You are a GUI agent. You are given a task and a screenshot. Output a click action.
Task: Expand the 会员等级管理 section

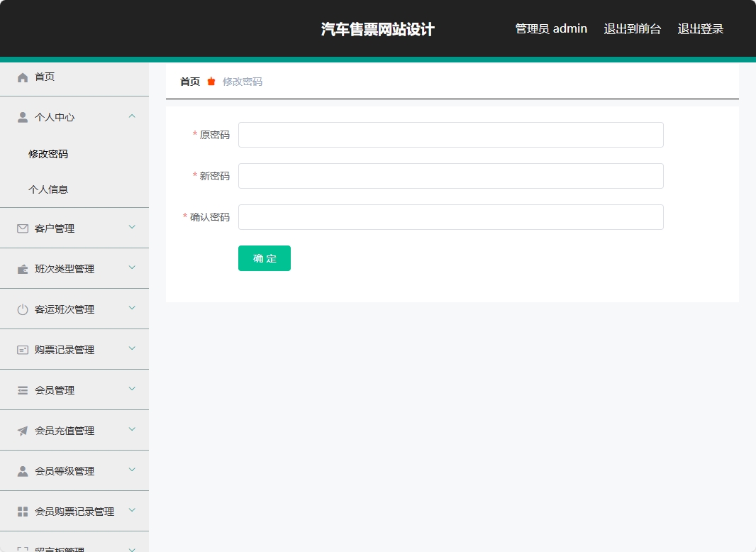pyautogui.click(x=131, y=470)
